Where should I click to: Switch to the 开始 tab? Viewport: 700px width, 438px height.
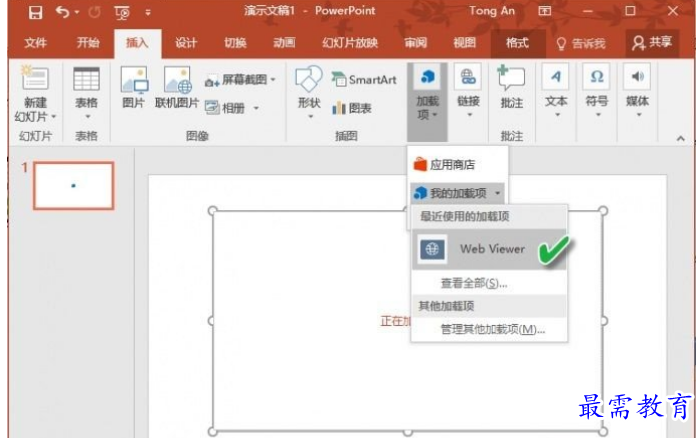click(x=88, y=43)
